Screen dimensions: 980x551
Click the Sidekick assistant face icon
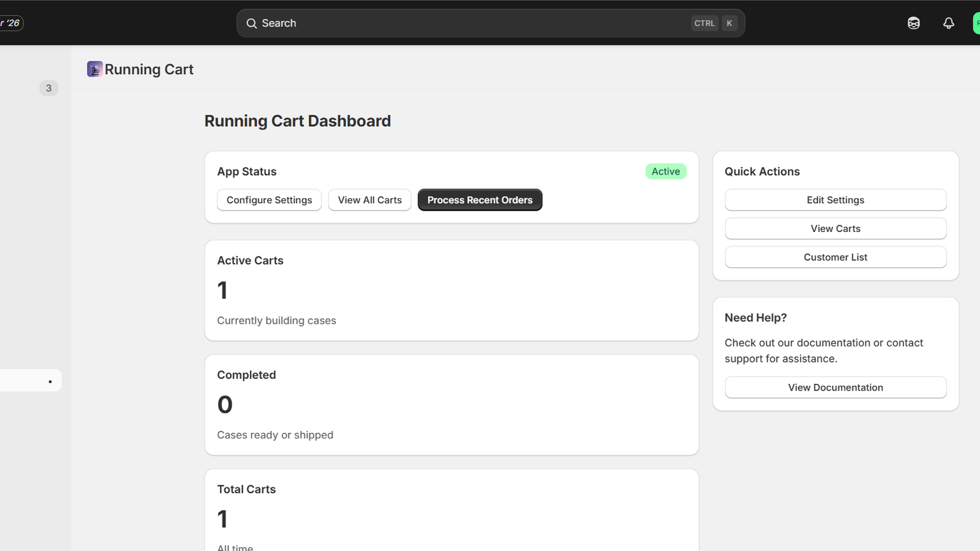913,23
